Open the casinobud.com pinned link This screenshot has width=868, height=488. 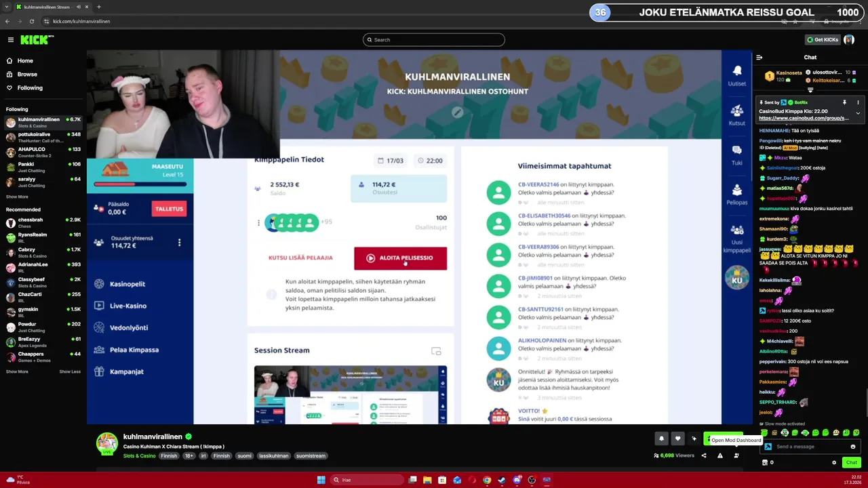click(x=804, y=119)
